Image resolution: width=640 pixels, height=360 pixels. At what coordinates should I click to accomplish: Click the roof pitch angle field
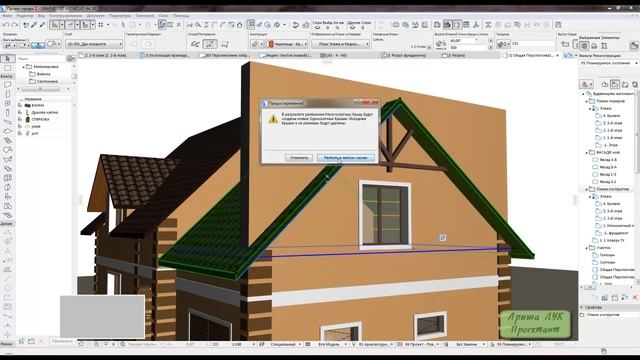(469, 41)
